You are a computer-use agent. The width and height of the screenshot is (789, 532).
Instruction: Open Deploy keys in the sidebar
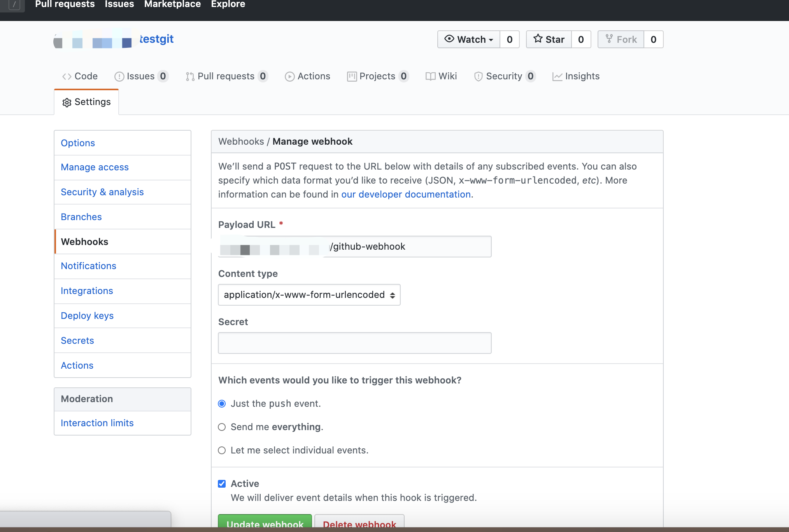(x=87, y=316)
